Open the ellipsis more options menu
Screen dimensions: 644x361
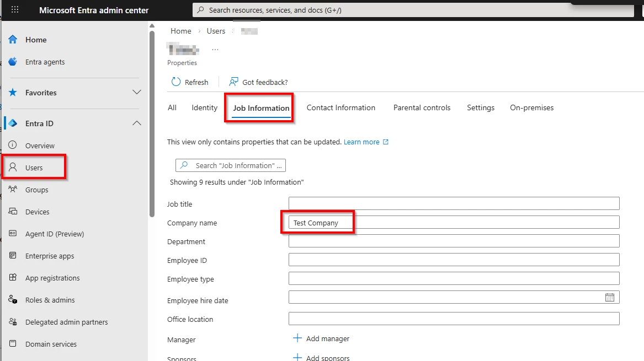point(215,50)
